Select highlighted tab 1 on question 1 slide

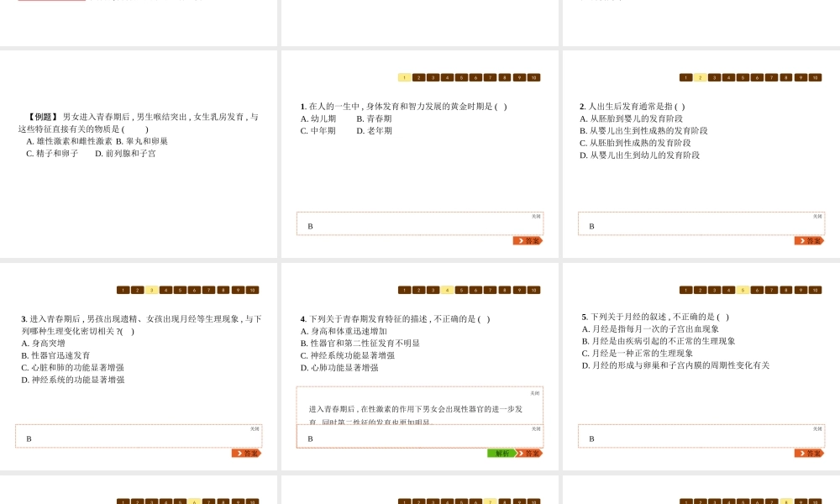[x=405, y=77]
